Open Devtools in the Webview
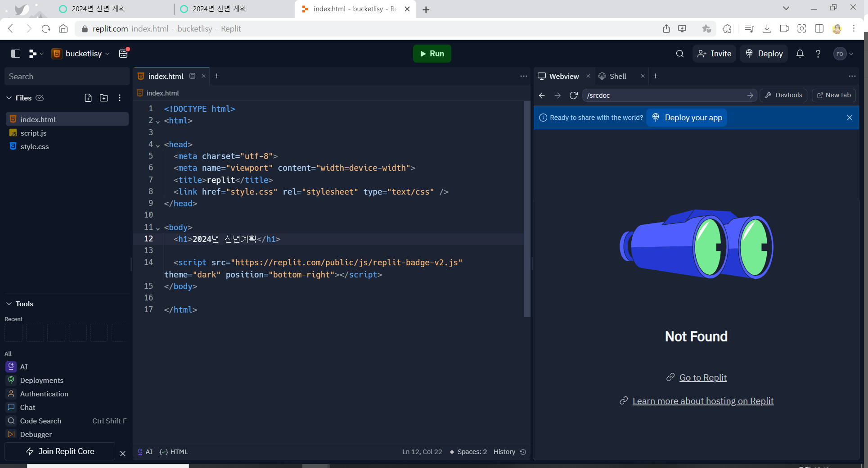 [783, 95]
